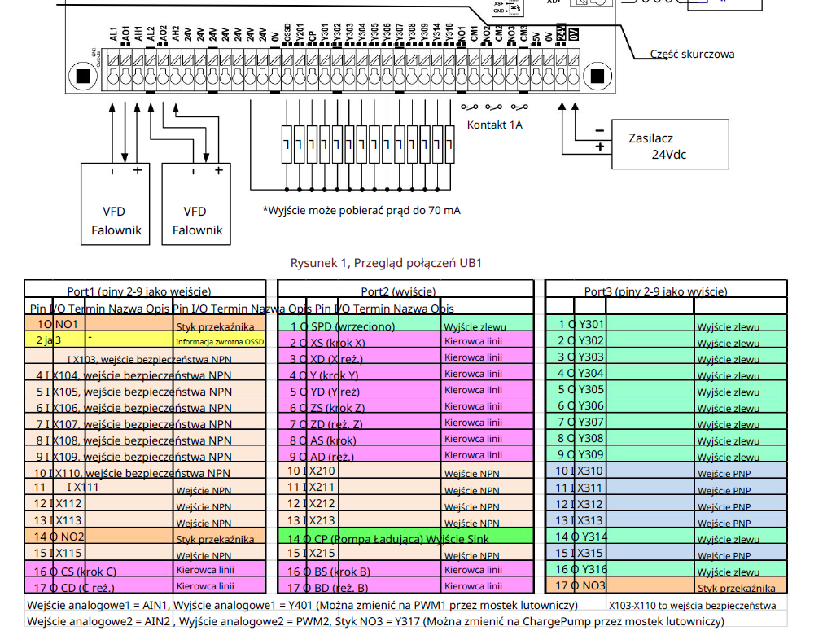This screenshot has width=836, height=644.
Task: Click the "Kontakt 1A" label
Action: click(x=495, y=125)
